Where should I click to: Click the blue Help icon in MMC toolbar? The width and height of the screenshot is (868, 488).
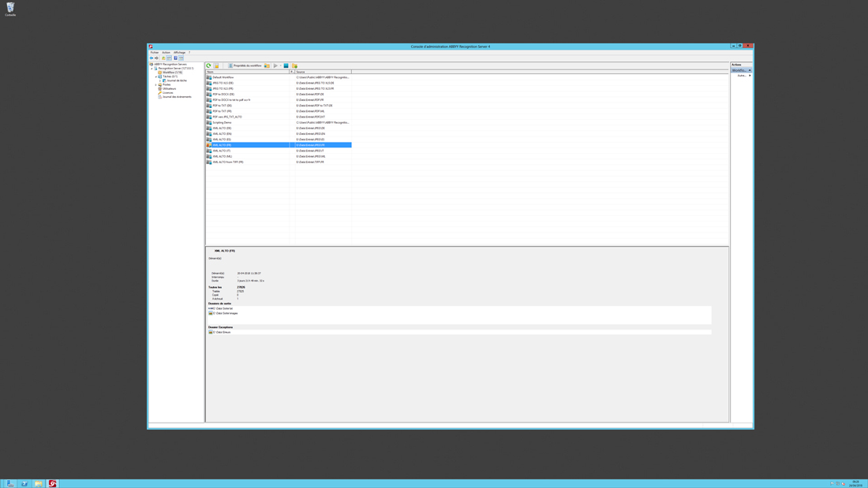point(175,58)
